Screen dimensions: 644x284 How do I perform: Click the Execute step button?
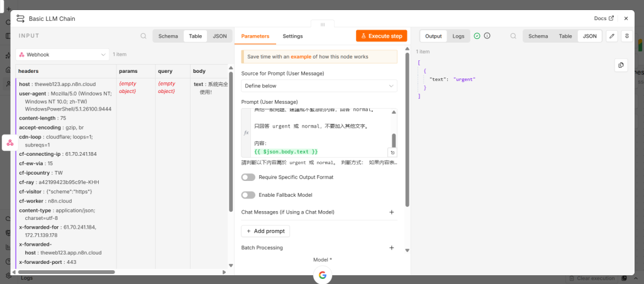click(x=382, y=36)
